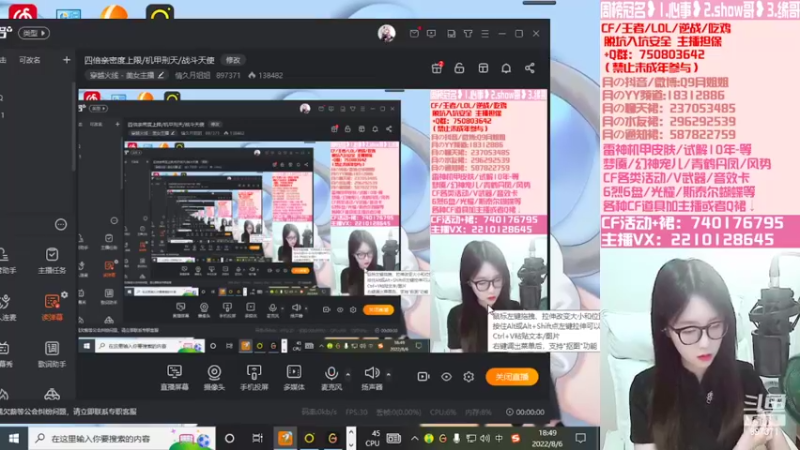Edit the 穿越火线 · 美女主播 category tag

click(127, 75)
